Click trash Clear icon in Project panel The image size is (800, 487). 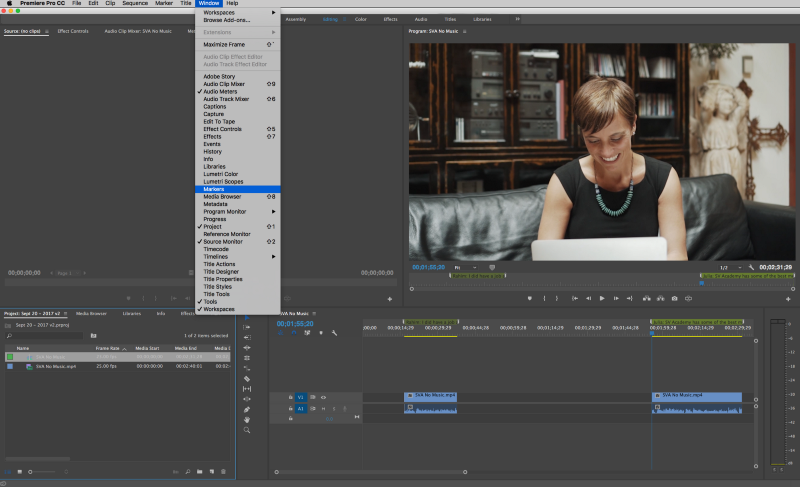tap(223, 472)
